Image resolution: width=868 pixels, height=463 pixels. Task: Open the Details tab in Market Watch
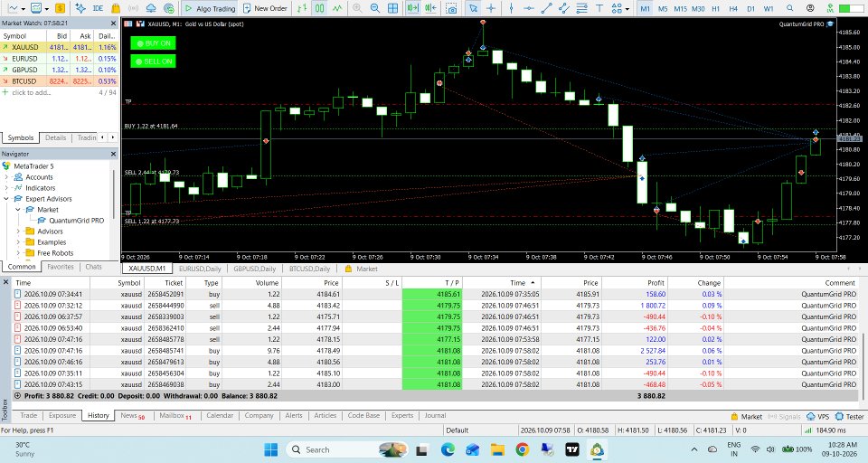coord(55,137)
